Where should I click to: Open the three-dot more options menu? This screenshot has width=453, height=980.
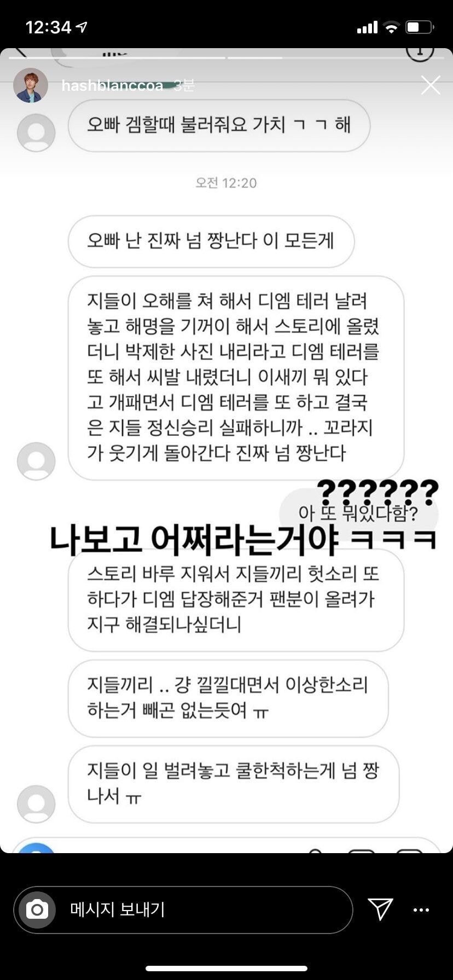click(x=421, y=910)
